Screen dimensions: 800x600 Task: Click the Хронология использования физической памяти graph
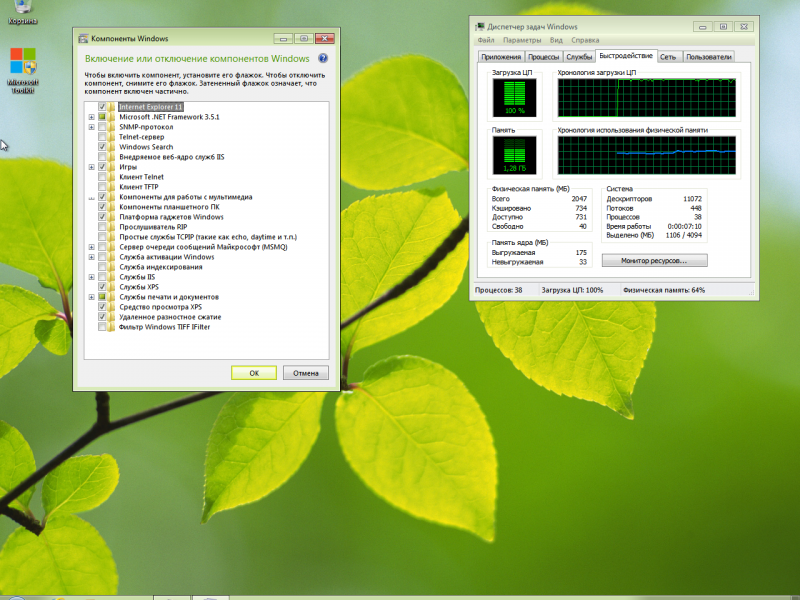click(646, 155)
